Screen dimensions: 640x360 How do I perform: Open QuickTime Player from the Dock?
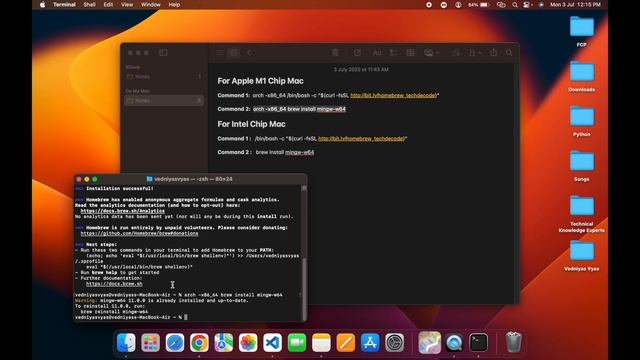pyautogui.click(x=454, y=342)
